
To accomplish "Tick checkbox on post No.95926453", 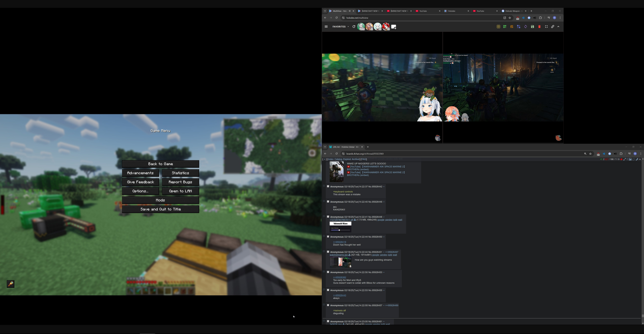I will pyautogui.click(x=328, y=272).
